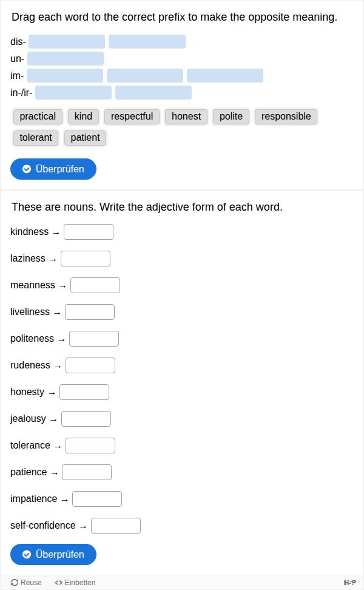Image resolution: width=364 pixels, height=590 pixels.
Task: Select the draggable word 'kind'
Action: (x=83, y=117)
